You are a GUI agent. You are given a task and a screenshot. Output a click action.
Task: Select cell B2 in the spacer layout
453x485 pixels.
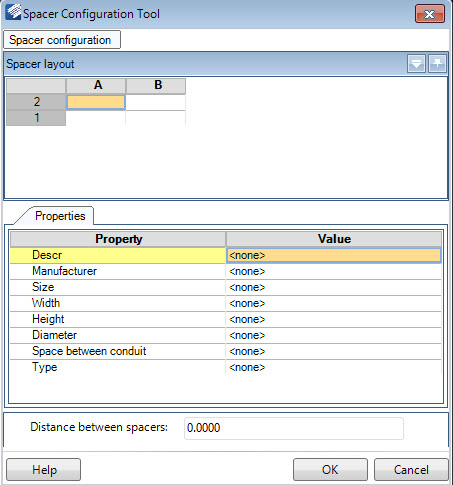[x=156, y=102]
